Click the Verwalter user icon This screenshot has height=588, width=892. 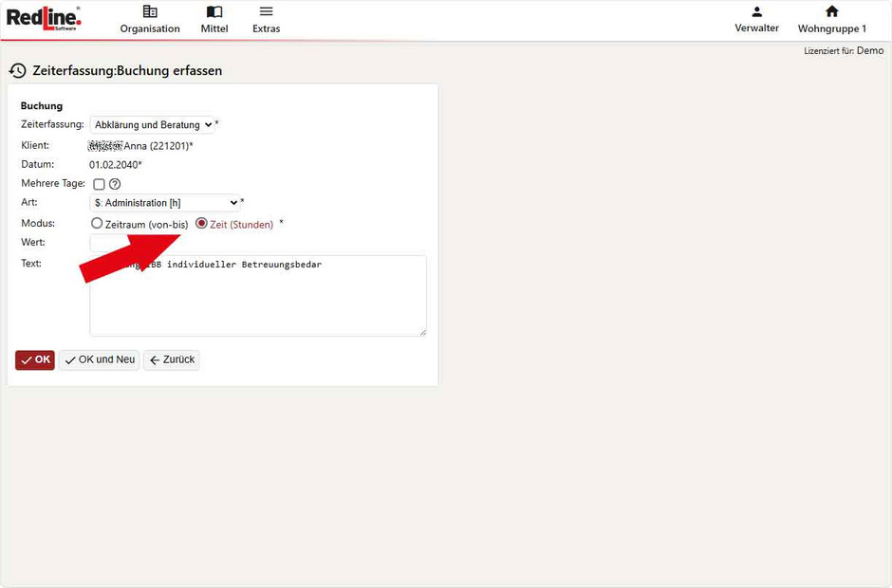click(756, 11)
